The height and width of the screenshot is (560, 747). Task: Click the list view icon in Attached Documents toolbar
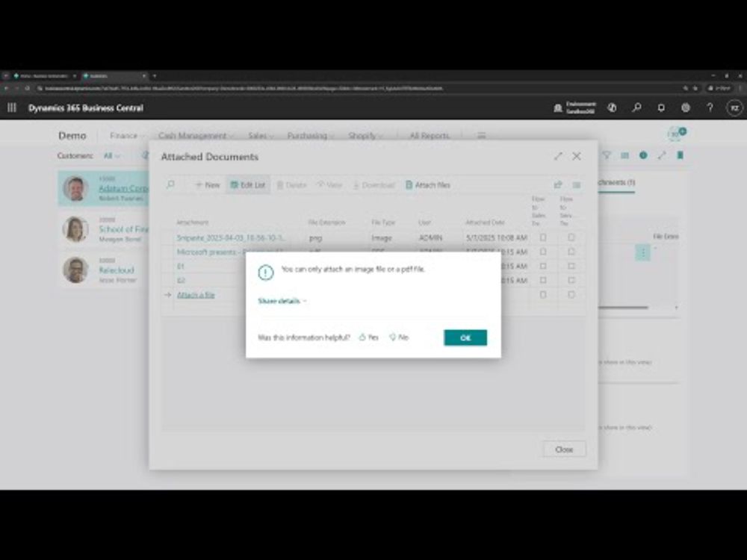point(577,184)
